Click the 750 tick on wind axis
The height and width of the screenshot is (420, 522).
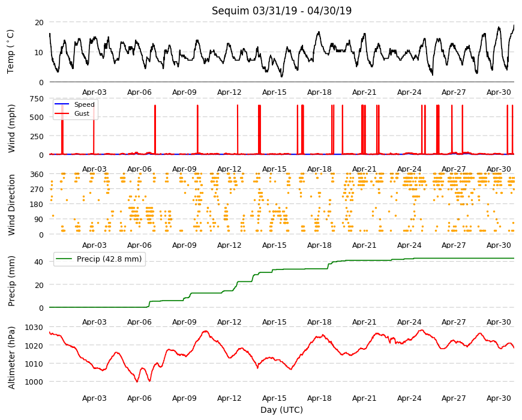coord(37,99)
